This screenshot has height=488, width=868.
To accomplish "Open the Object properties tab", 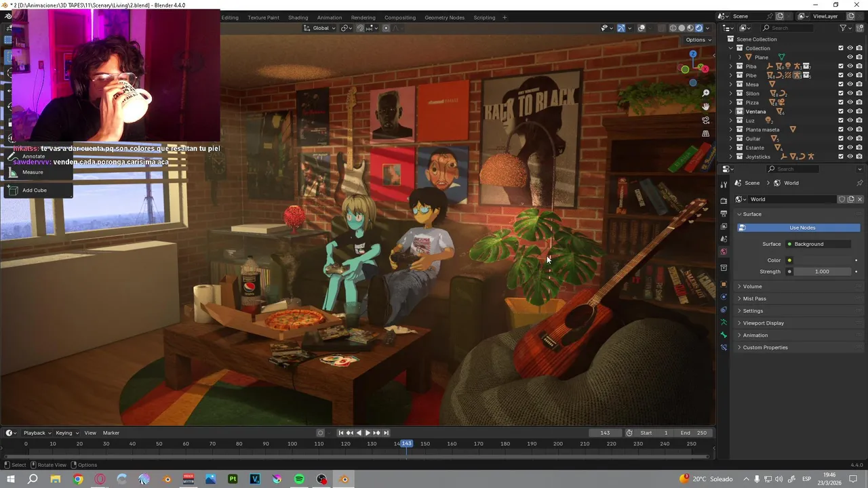I will 724,284.
